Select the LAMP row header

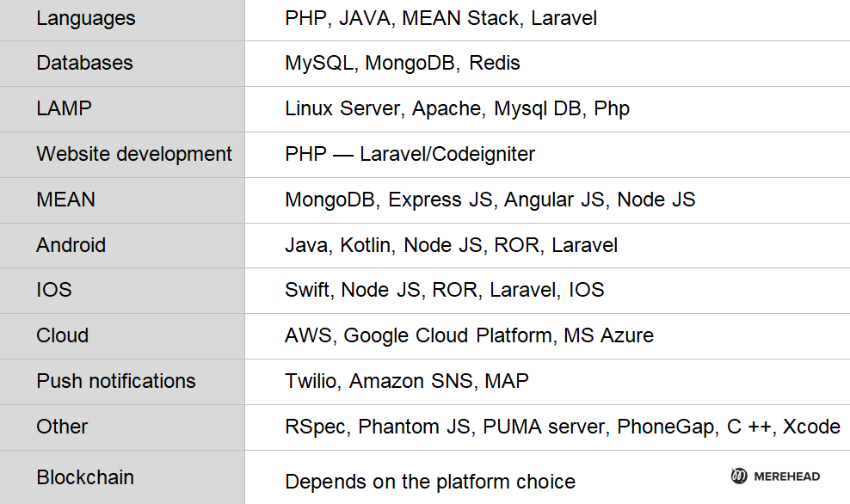(x=64, y=108)
